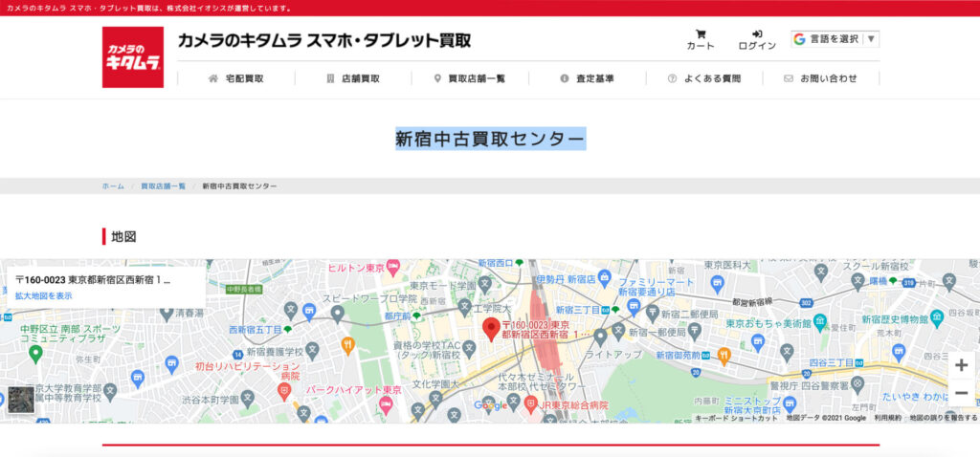Click the 文化学園大 map label
Image resolution: width=980 pixels, height=457 pixels.
[436, 384]
